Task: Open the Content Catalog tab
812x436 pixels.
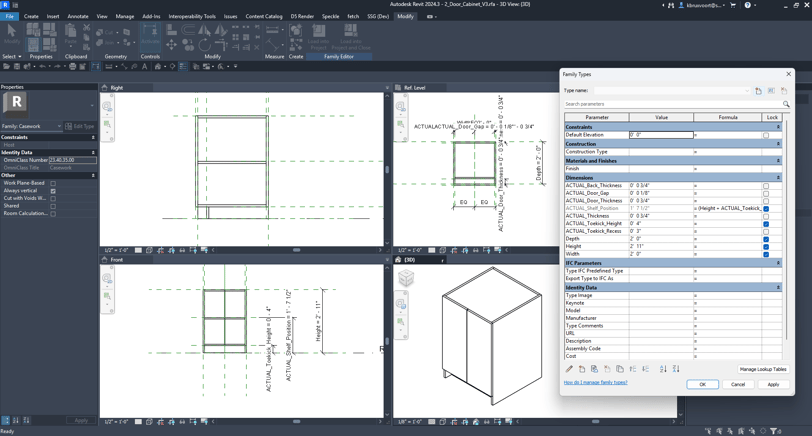Action: click(x=264, y=17)
